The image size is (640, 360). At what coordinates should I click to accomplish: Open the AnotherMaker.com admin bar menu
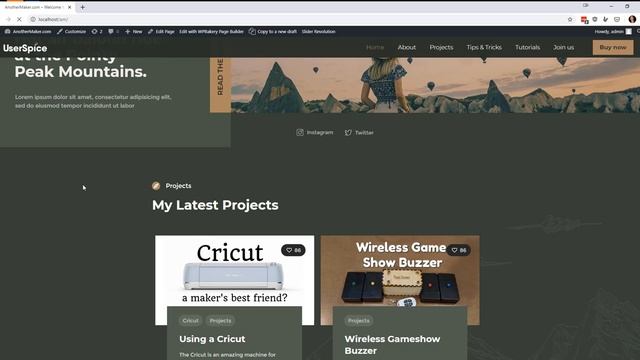point(28,31)
